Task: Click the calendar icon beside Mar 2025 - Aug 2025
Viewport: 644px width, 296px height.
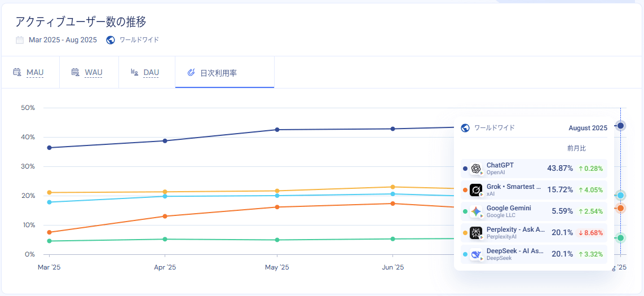Action: tap(20, 40)
